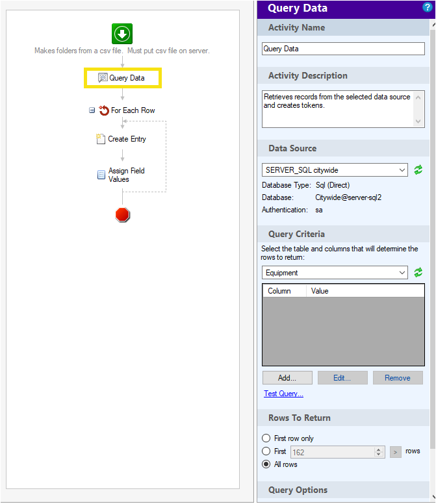Decrease the row count with the down stepper
Viewport: 436px width, 504px height.
(x=379, y=455)
